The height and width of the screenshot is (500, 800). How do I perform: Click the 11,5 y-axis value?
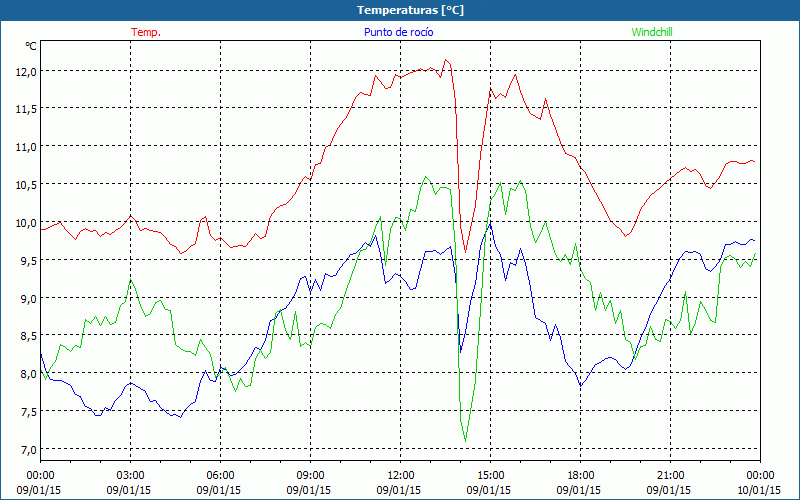pos(26,109)
